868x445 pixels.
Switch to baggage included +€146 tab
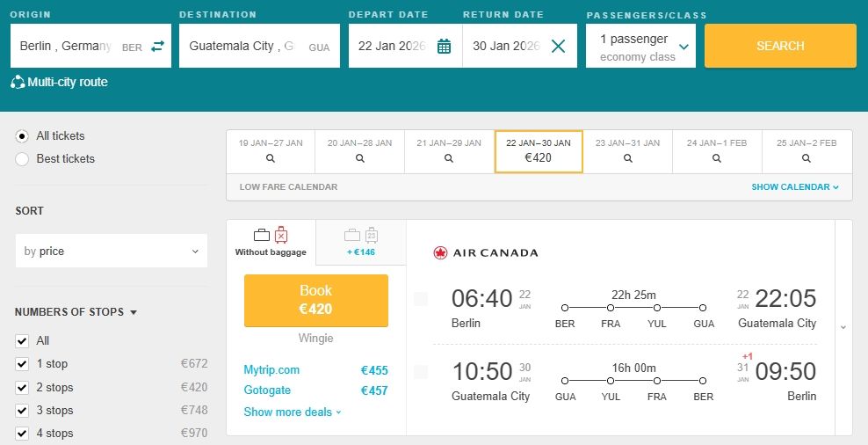361,242
